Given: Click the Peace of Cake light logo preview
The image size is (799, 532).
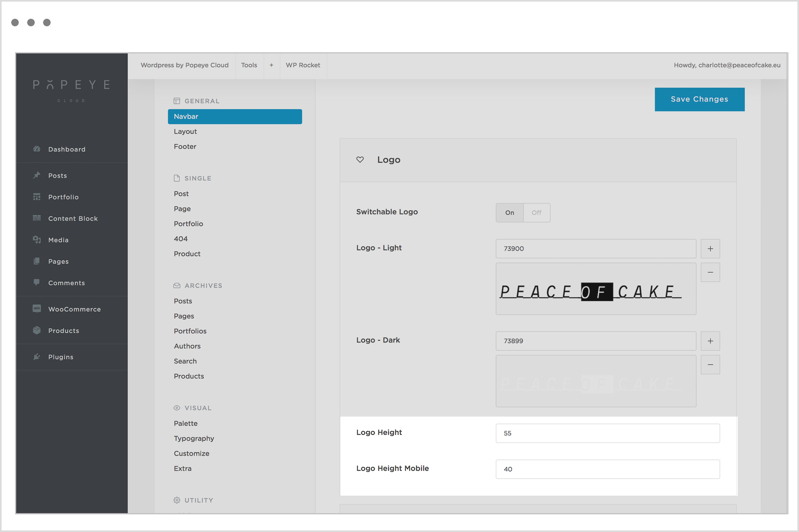Looking at the screenshot, I should (x=596, y=289).
